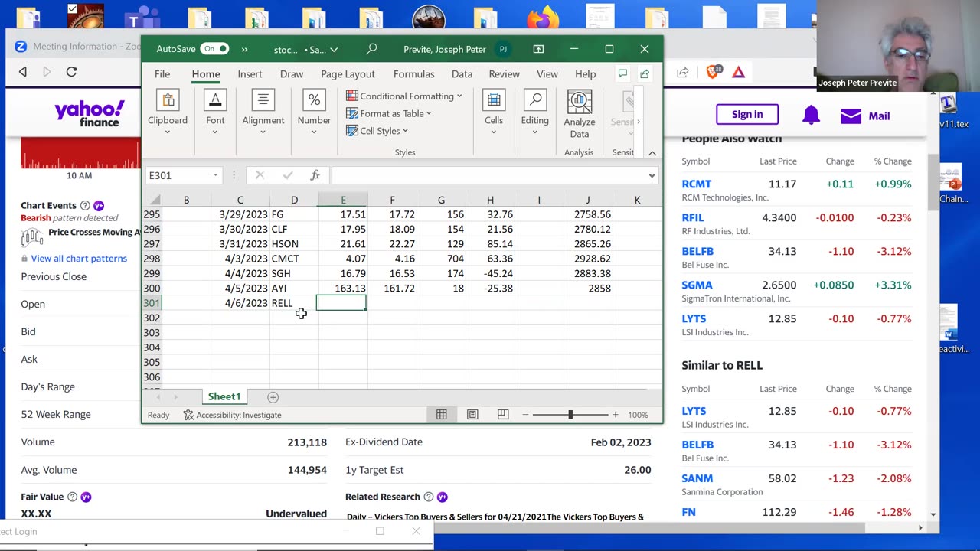Add a new sheet with plus icon
Screen dimensions: 980x551
coord(273,397)
